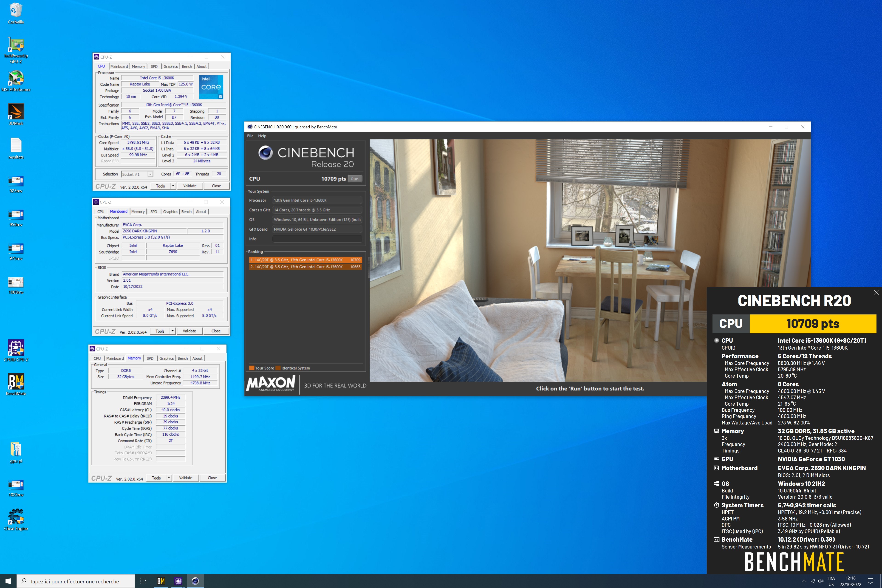Select the 950mv desktop icon

coord(16,218)
